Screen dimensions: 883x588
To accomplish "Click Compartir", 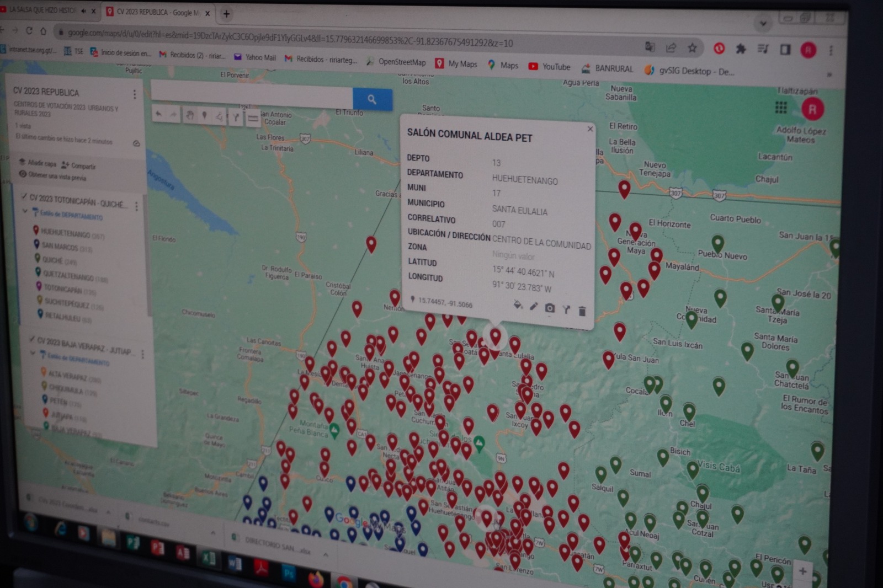I will click(79, 165).
